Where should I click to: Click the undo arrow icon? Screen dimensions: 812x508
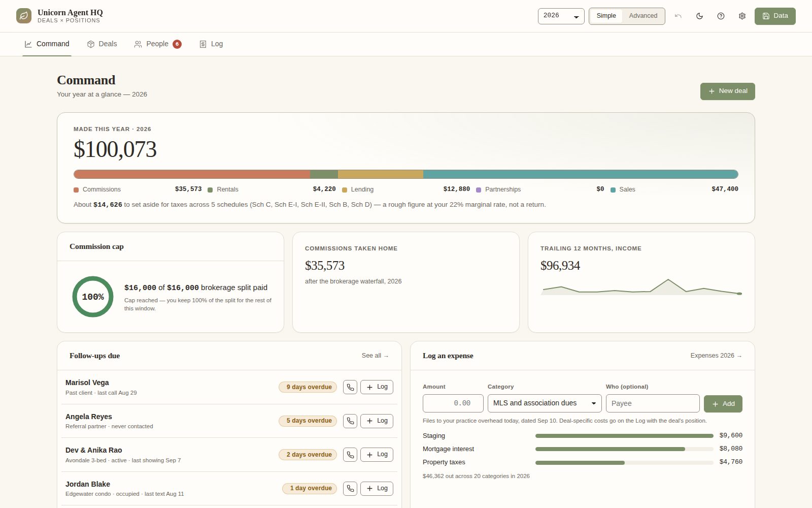tap(678, 16)
